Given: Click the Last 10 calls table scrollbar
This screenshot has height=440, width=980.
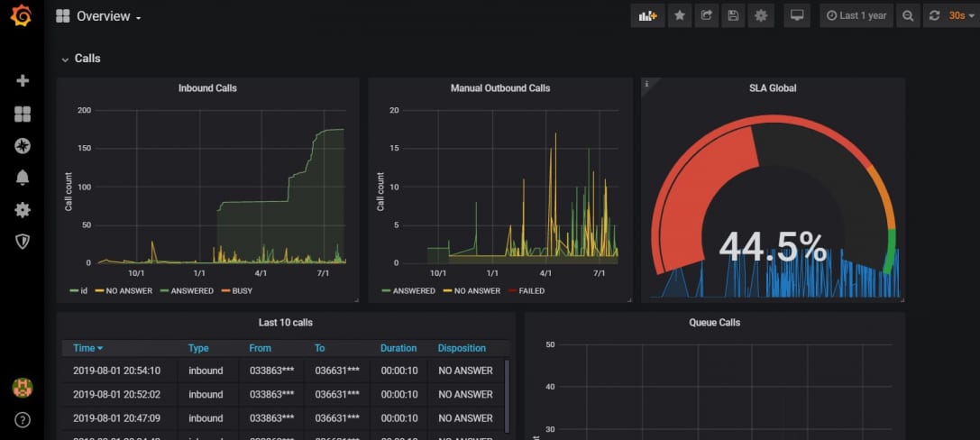Looking at the screenshot, I should (507, 396).
